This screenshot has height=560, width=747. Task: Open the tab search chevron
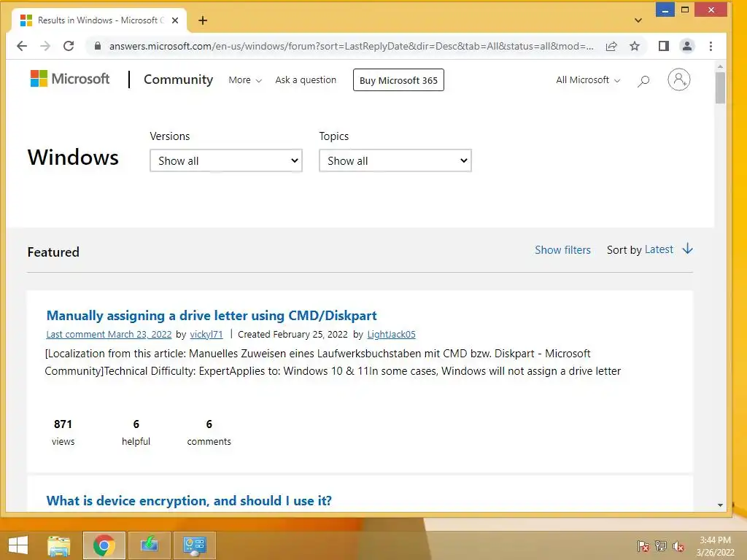tap(638, 20)
